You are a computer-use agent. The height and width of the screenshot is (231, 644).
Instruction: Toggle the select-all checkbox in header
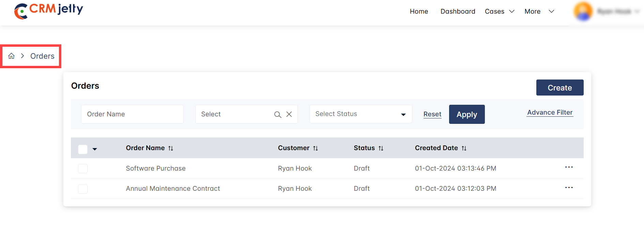[x=83, y=149]
